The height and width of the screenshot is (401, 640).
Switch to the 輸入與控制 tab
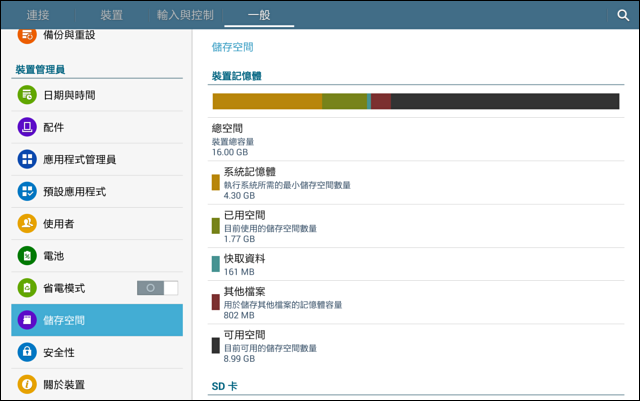(185, 15)
